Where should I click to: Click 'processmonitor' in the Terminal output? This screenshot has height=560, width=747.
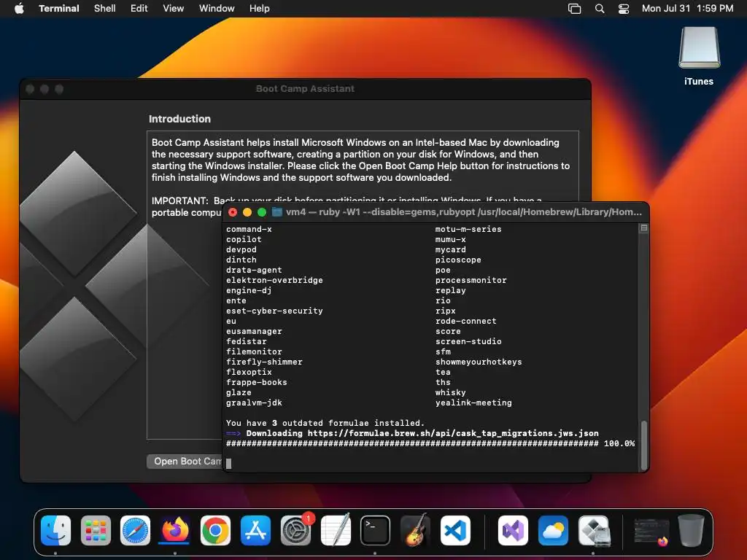click(471, 280)
